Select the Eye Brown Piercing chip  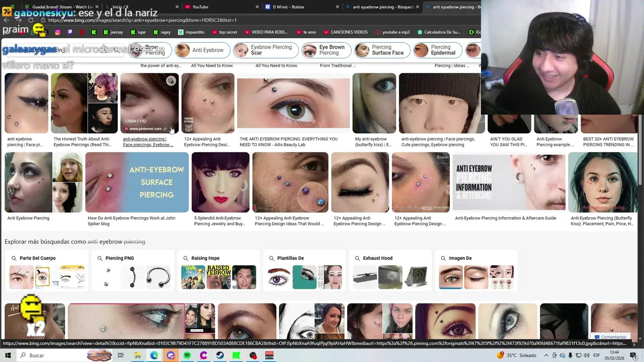pyautogui.click(x=327, y=50)
